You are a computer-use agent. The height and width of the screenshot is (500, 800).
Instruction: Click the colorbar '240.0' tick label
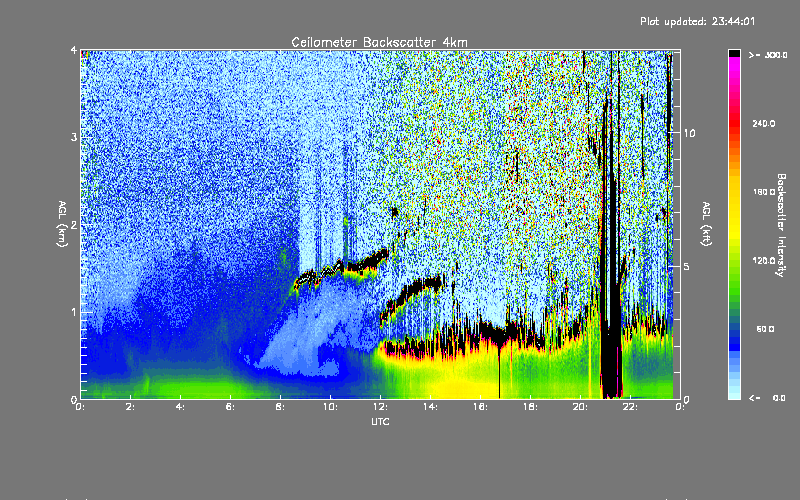pos(764,124)
